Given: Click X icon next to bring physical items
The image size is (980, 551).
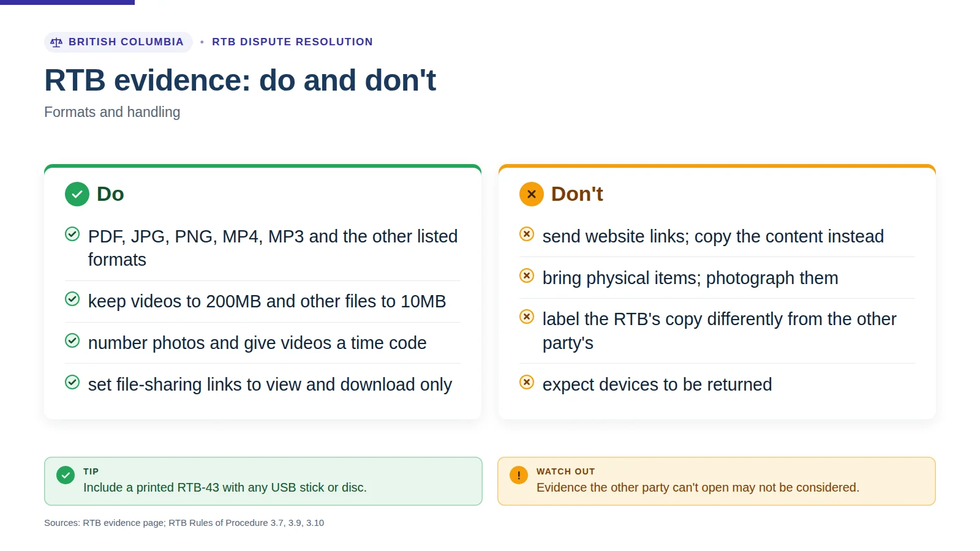Looking at the screenshot, I should click(x=527, y=275).
